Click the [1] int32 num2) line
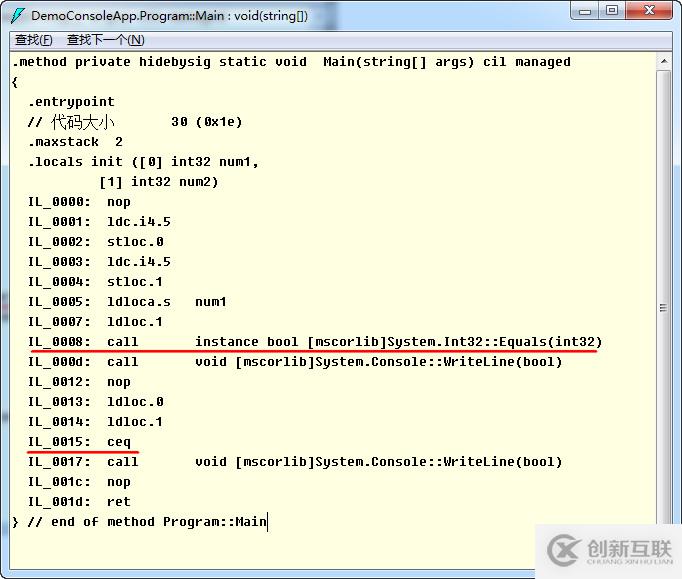This screenshot has width=682, height=579. pos(159,182)
